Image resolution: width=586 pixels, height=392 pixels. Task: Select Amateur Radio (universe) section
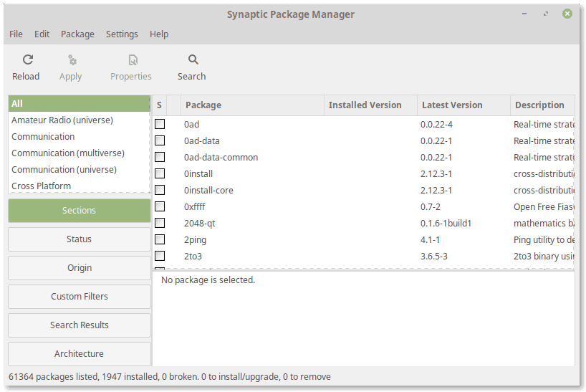80,120
